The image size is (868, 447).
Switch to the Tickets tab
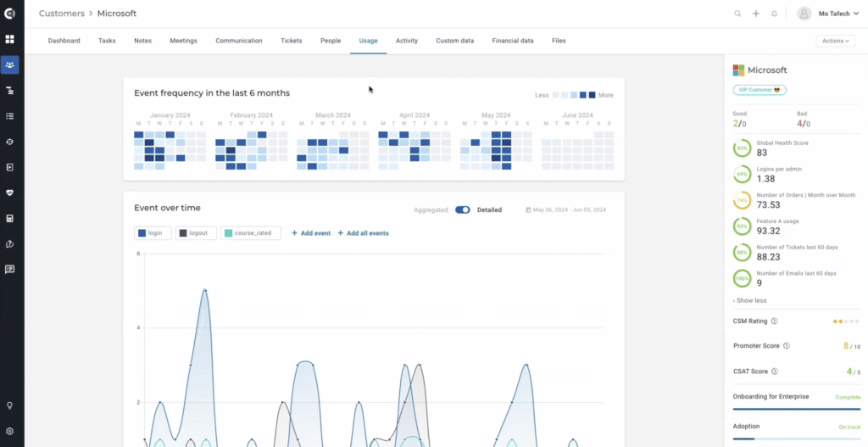292,41
